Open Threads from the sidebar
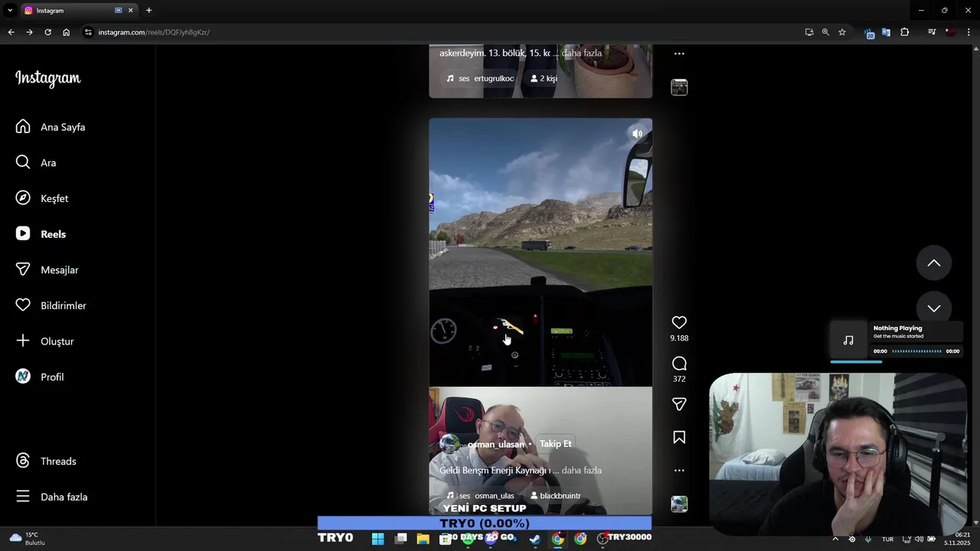This screenshot has width=980, height=551. pyautogui.click(x=47, y=461)
